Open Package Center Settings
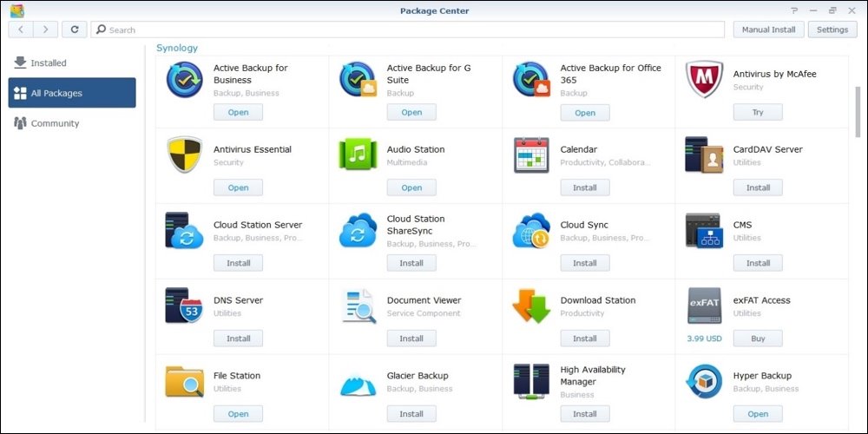The width and height of the screenshot is (868, 434). pos(832,30)
